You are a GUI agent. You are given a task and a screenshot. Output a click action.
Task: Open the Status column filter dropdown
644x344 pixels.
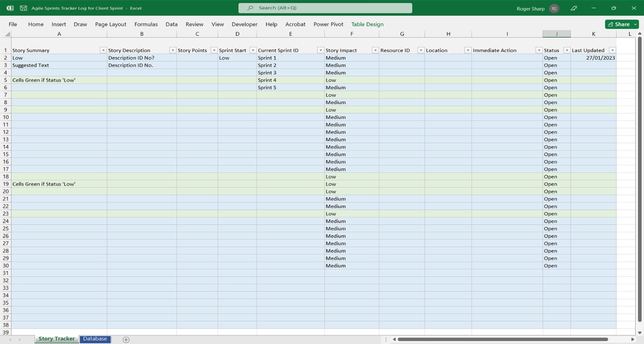click(567, 50)
